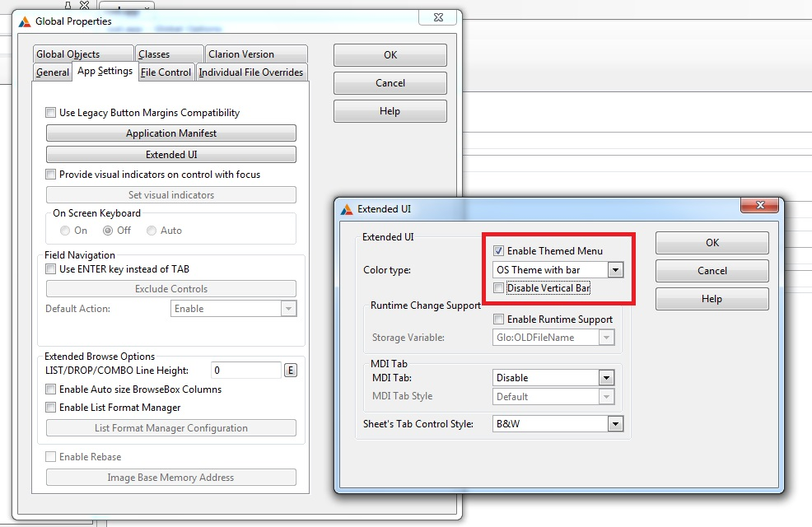Screen dimensions: 812x527
Task: Expand the MDI Tab dropdown
Action: [x=606, y=378]
